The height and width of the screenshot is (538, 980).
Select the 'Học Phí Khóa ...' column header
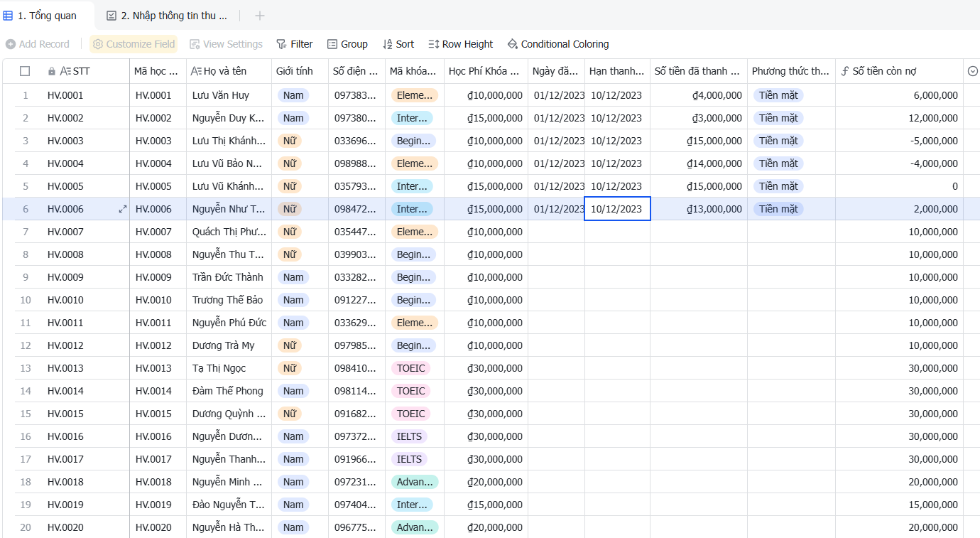point(486,71)
